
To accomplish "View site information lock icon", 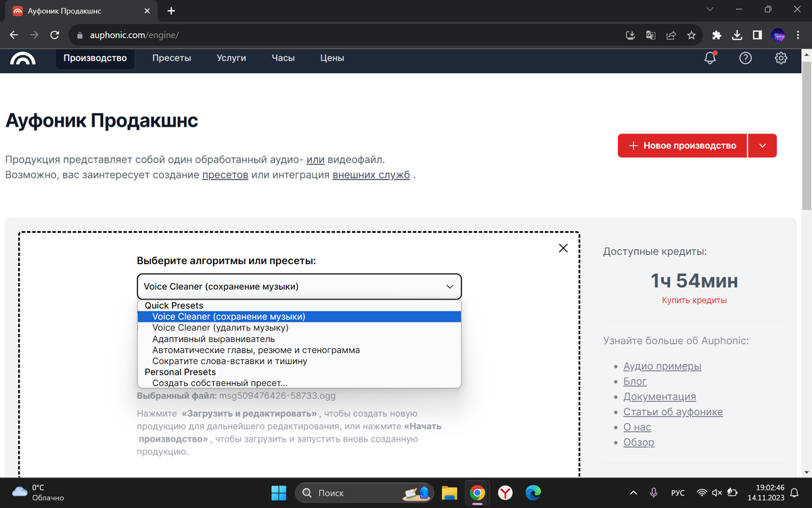I will (x=79, y=35).
